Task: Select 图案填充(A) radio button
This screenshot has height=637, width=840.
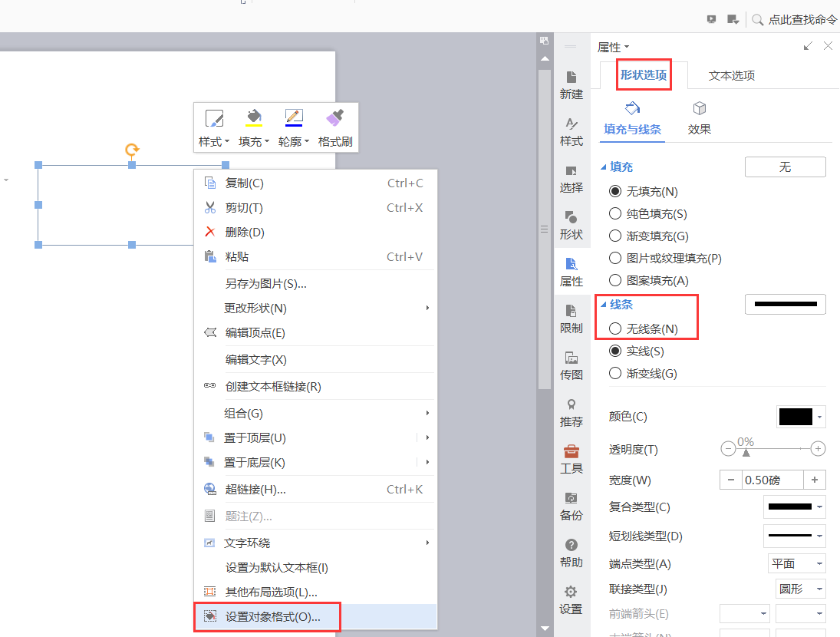Action: (x=615, y=280)
